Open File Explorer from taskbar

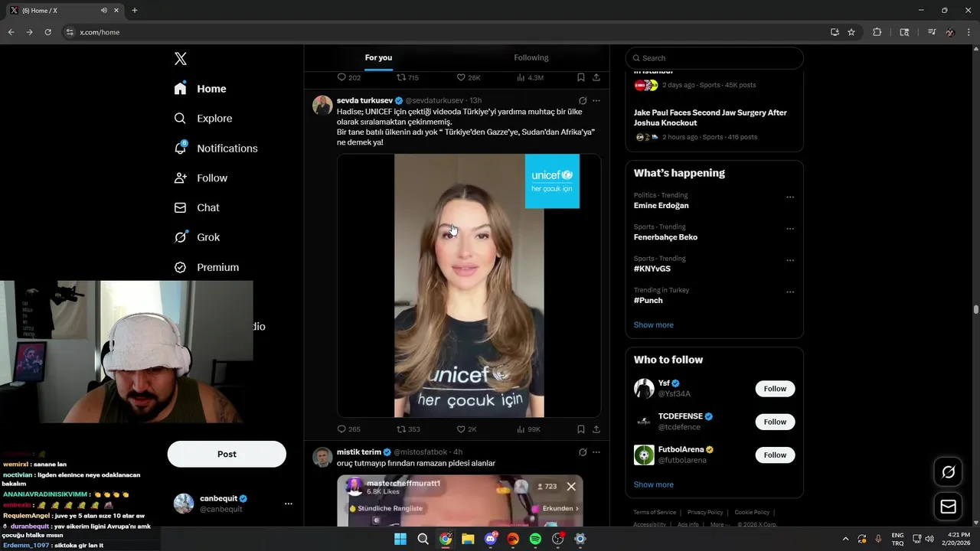coord(468,539)
